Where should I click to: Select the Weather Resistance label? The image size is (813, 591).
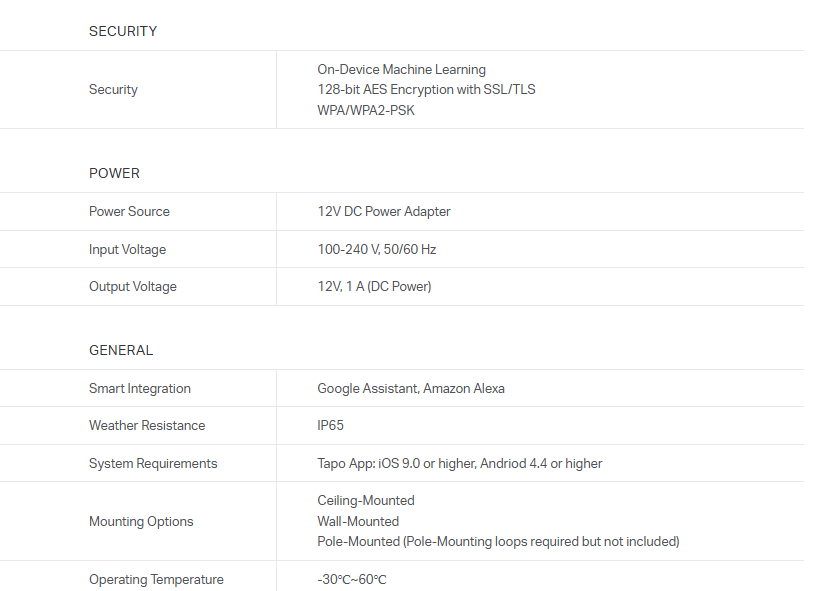point(147,426)
